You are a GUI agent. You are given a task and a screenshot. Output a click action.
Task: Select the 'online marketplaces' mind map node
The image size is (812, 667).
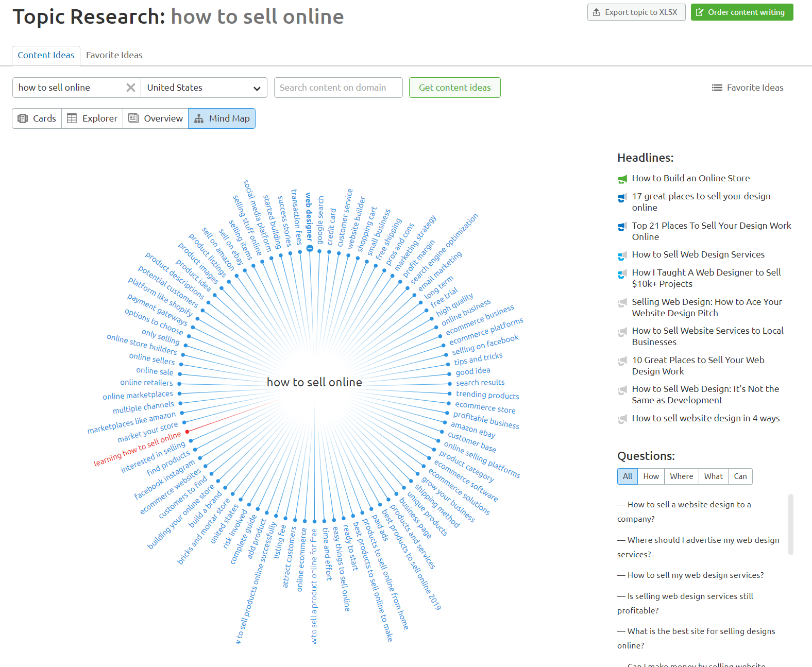pos(138,395)
